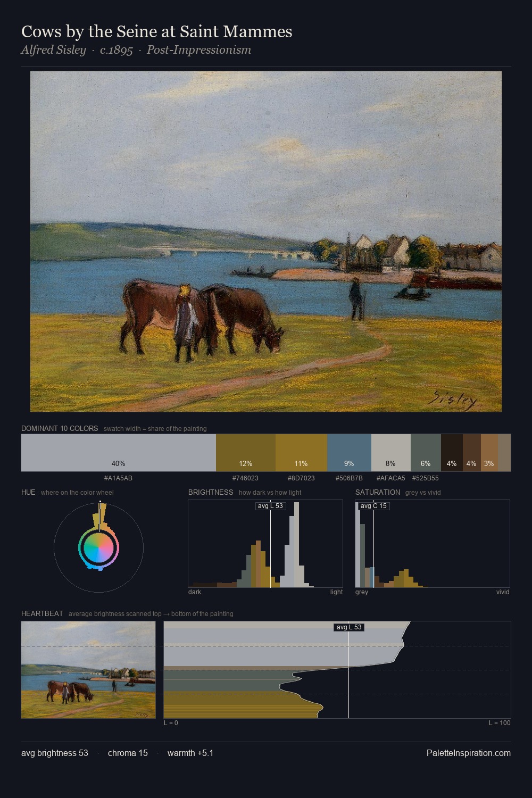Click the 'L = 0' axis label
The image size is (532, 798).
[171, 723]
